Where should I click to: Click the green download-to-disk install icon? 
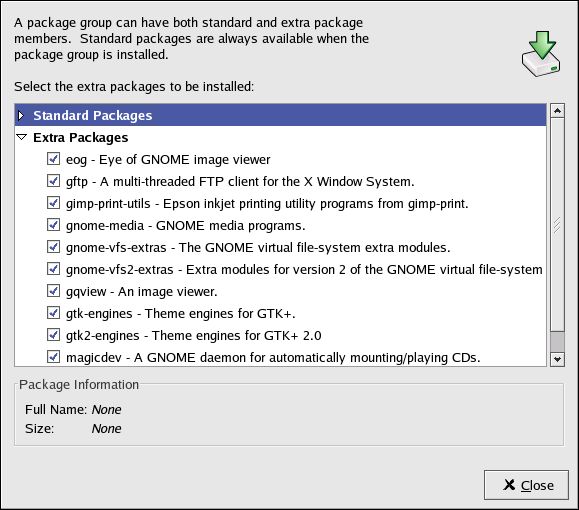tap(541, 54)
